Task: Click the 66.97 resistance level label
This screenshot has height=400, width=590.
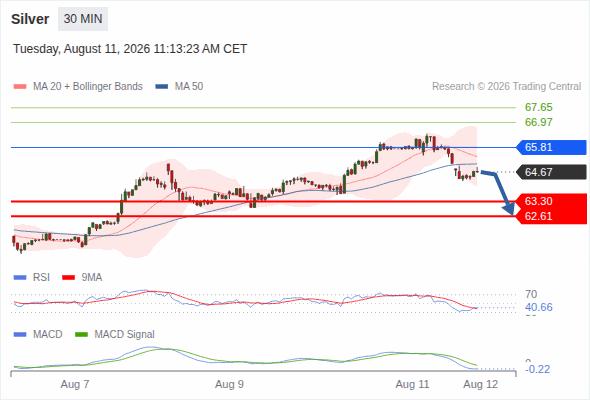Action: 538,122
